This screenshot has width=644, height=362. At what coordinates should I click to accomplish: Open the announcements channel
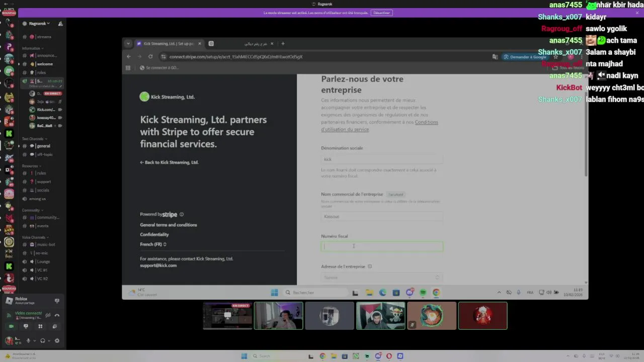(42, 55)
